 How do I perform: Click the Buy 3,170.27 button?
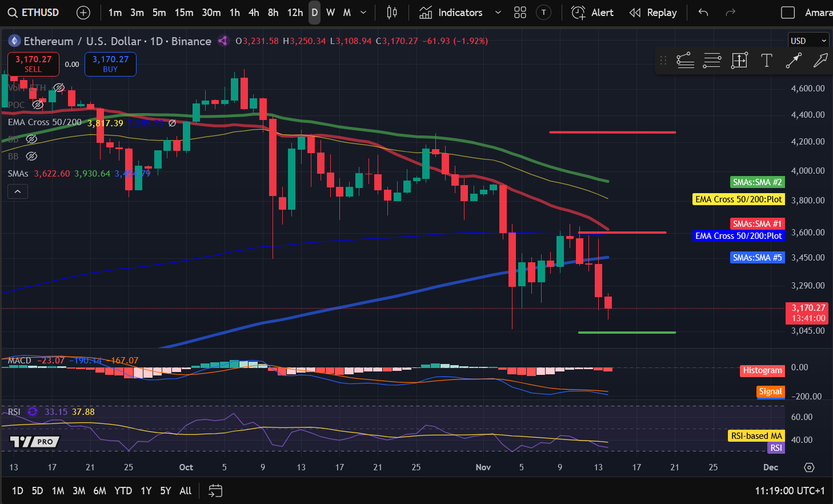(110, 64)
